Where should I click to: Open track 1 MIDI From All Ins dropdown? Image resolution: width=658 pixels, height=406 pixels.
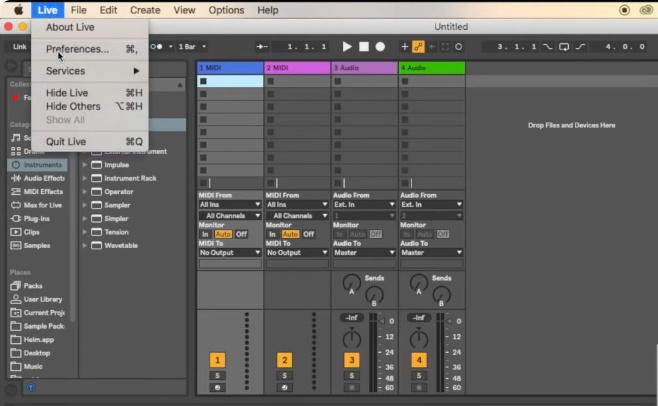tap(230, 204)
